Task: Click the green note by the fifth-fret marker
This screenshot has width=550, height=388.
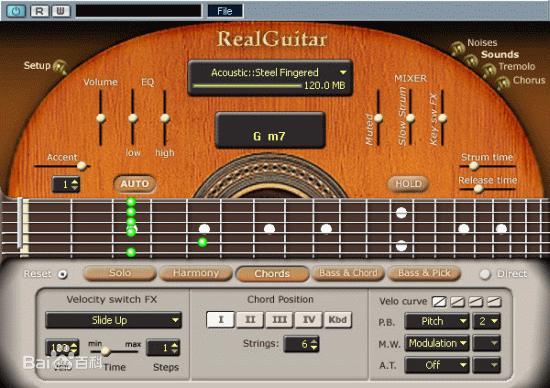Action: coord(202,242)
